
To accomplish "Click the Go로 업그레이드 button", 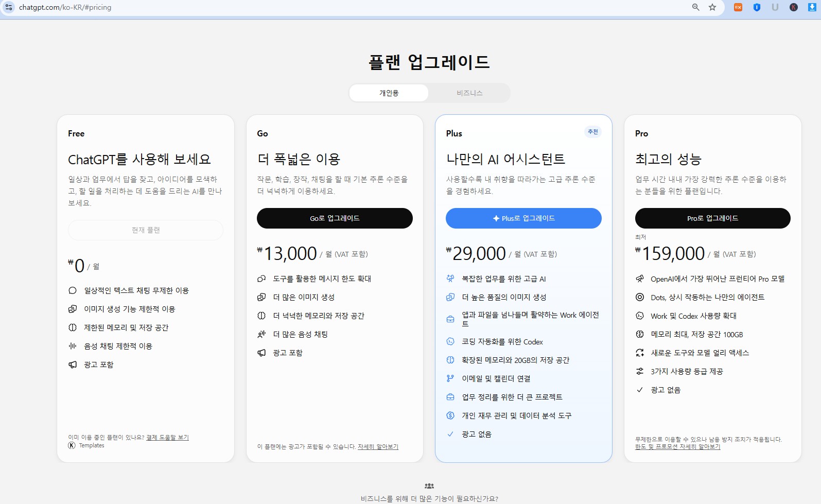I will pos(335,218).
